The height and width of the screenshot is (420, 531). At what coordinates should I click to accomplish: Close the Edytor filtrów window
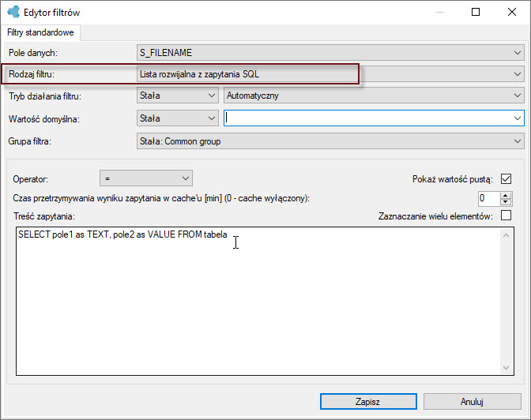point(512,12)
